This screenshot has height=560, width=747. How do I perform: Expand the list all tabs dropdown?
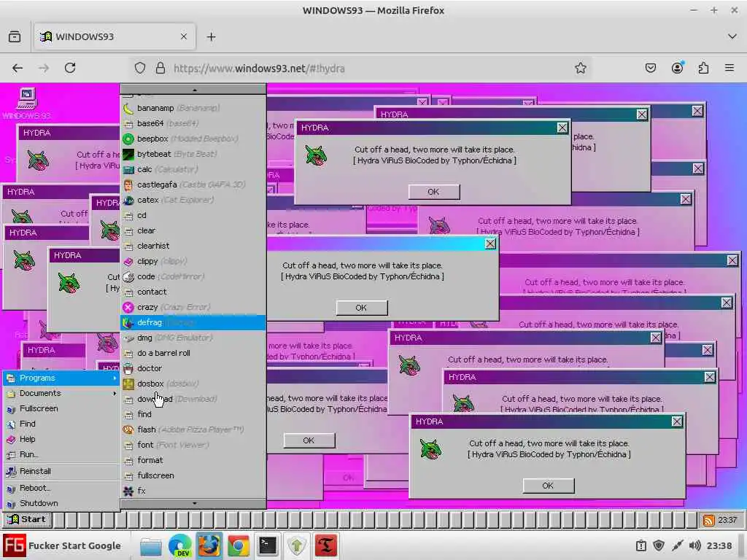(732, 36)
